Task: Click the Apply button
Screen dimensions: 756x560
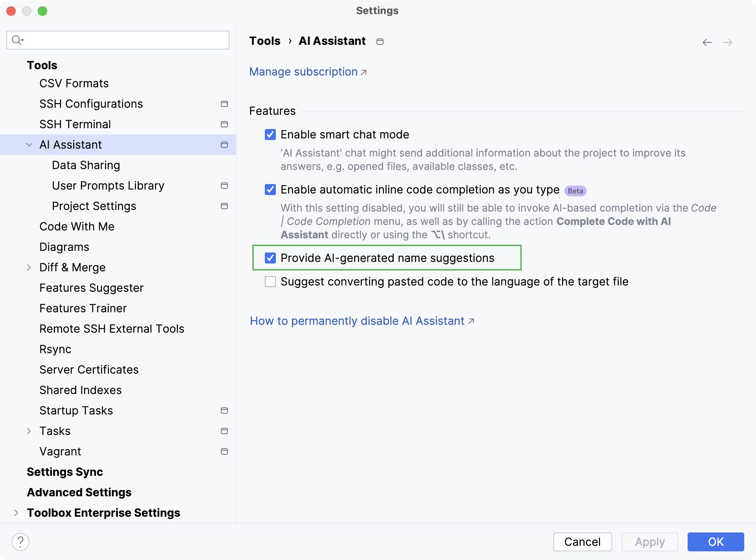Action: pos(649,542)
